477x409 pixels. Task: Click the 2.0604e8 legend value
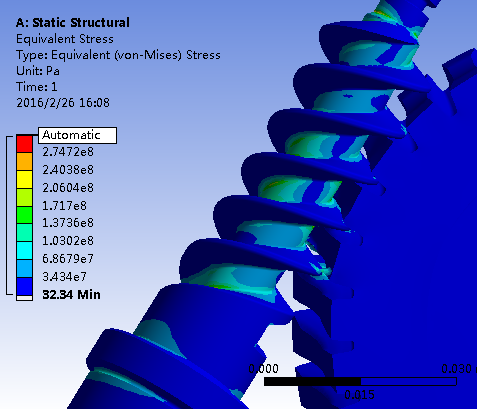tap(68, 188)
